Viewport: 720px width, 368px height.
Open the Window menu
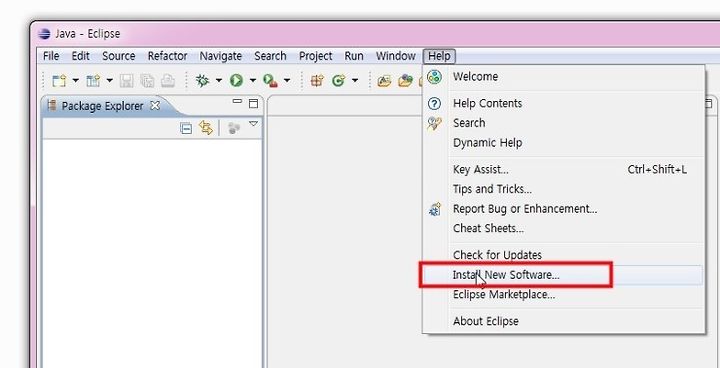pos(395,56)
